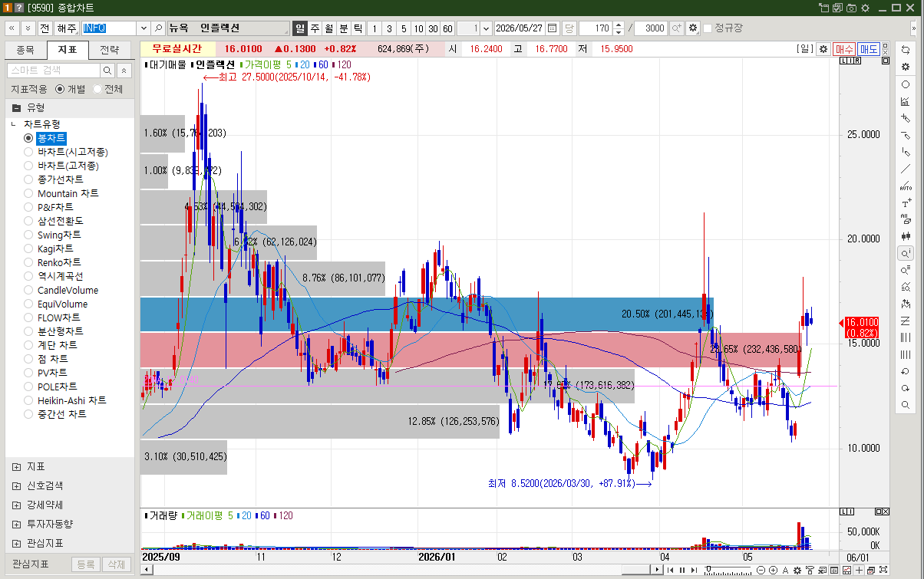Switch to the 전략 tab

pos(110,50)
